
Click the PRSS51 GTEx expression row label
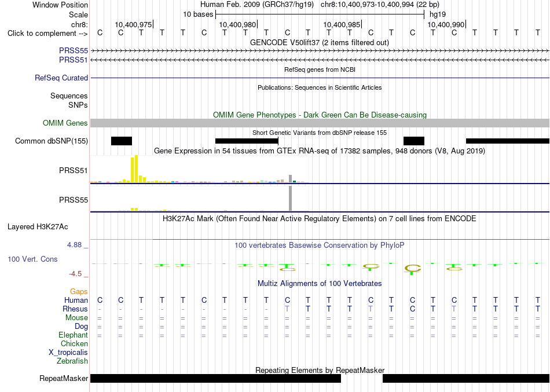74,171
